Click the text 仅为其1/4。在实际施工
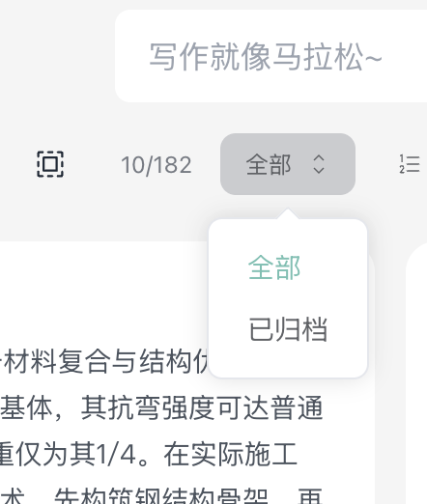 pyautogui.click(x=148, y=454)
